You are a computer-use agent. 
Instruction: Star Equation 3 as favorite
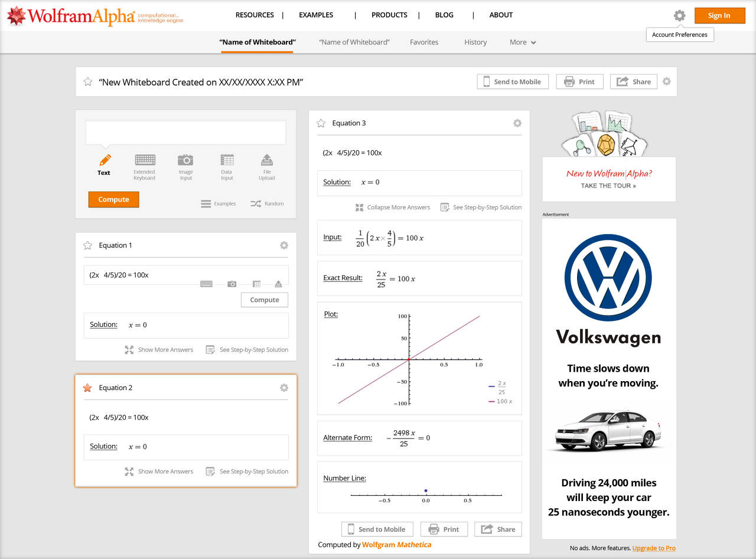[321, 123]
